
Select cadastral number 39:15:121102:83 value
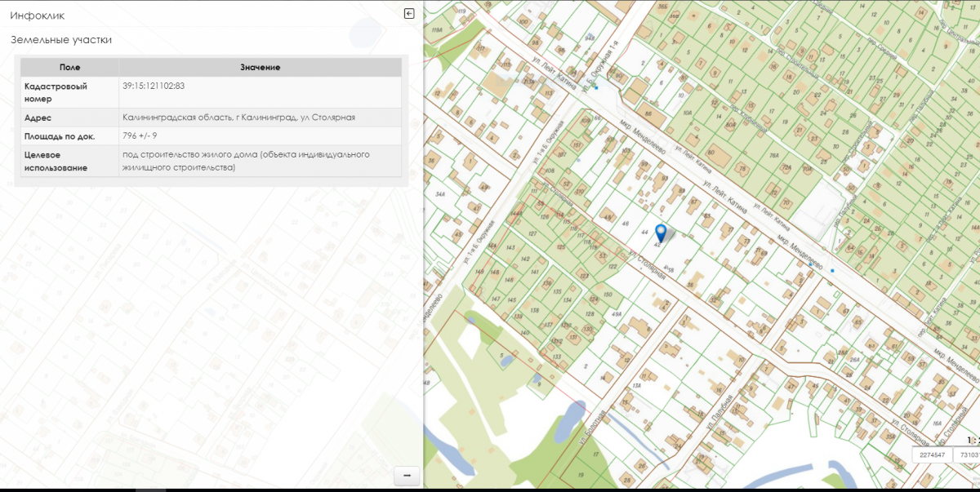pos(154,86)
